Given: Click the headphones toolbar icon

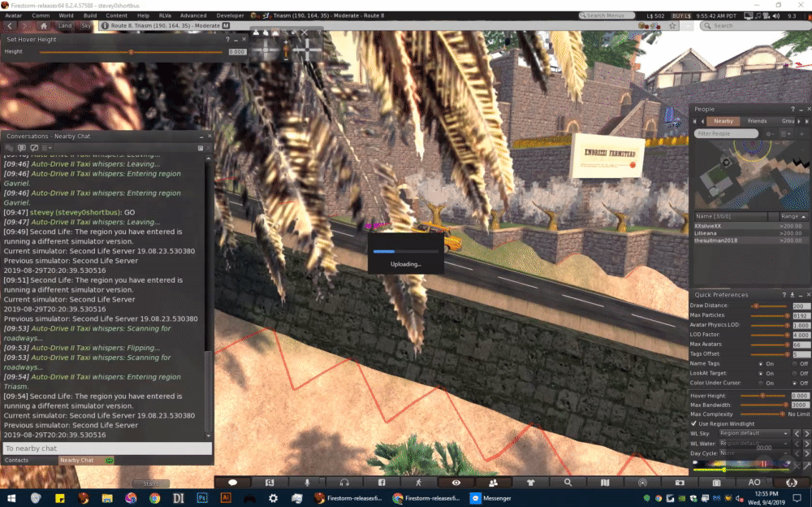Looking at the screenshot, I should pyautogui.click(x=344, y=482).
